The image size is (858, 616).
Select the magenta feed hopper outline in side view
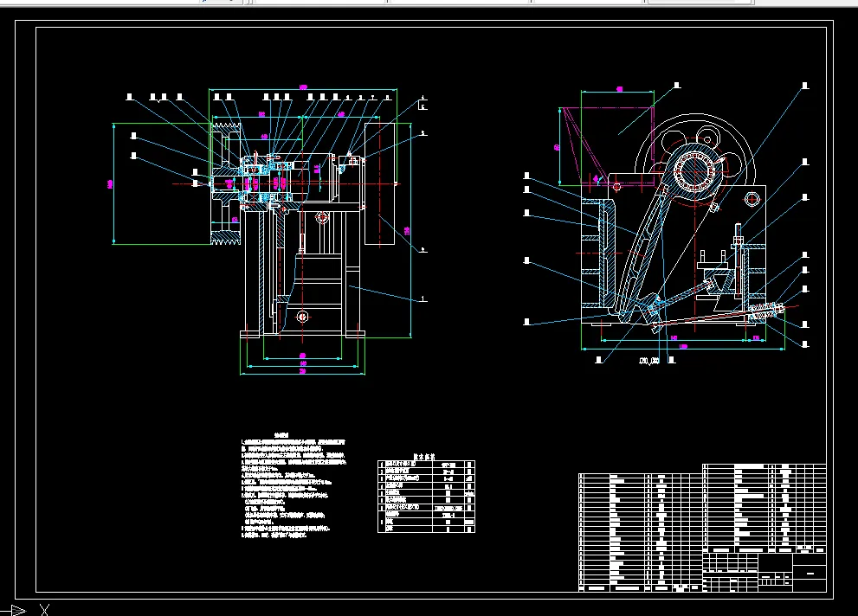coord(607,145)
